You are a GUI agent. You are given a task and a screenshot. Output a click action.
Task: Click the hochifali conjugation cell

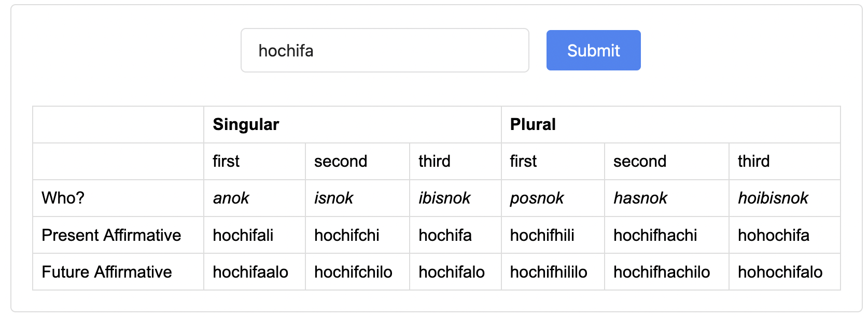(243, 235)
